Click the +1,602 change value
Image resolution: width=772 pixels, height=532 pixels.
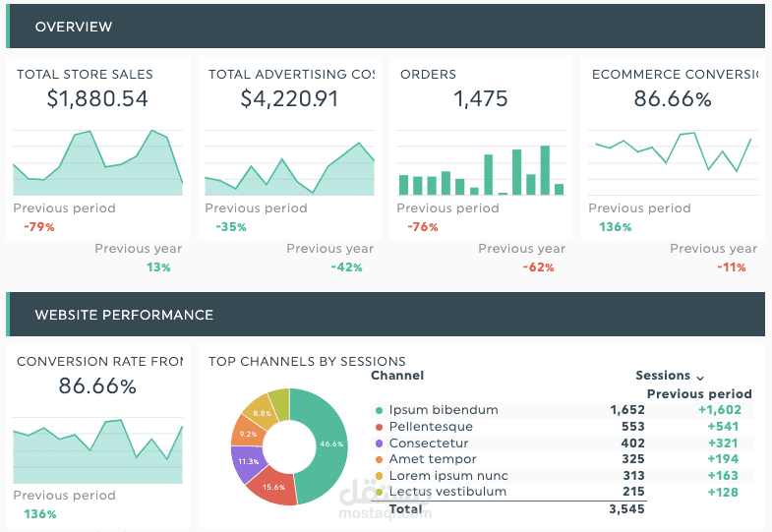point(719,410)
